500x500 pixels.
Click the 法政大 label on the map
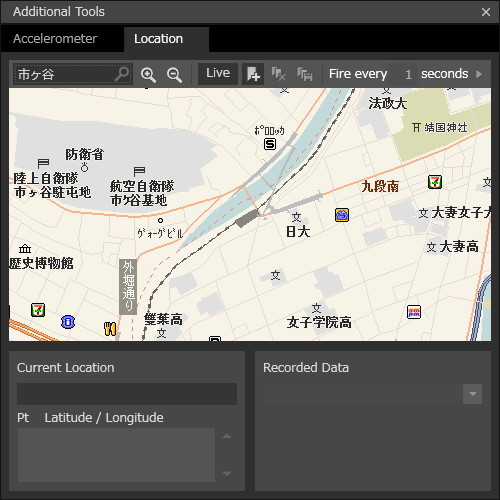click(x=388, y=103)
